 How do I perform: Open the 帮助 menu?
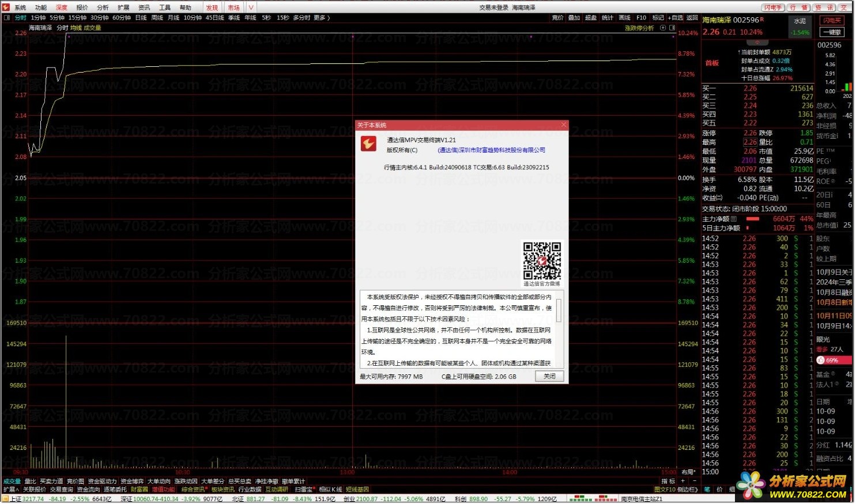coord(186,7)
